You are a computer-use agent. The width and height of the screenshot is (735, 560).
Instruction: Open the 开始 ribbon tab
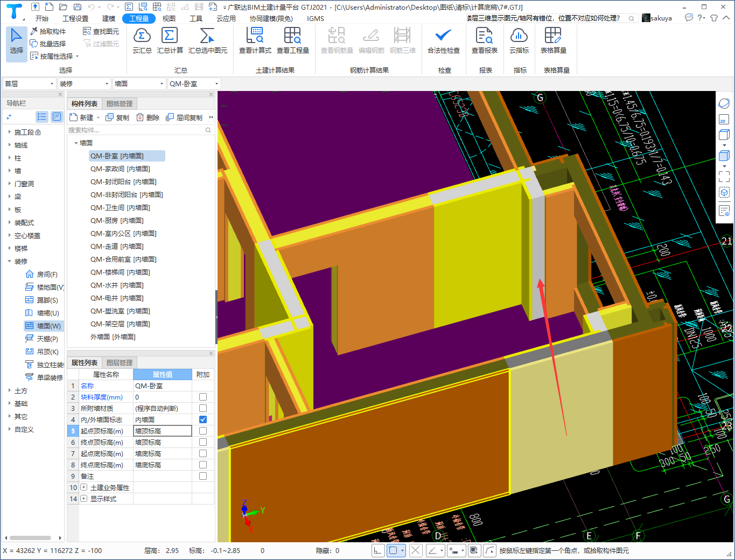pos(42,18)
